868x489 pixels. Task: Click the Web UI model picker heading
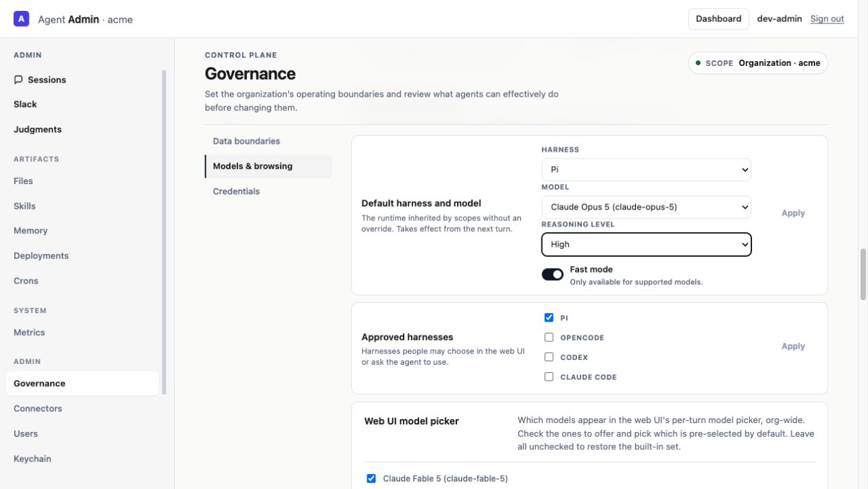click(x=412, y=421)
